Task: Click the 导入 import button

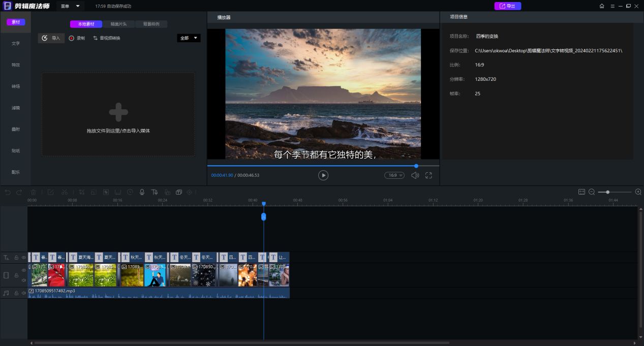Action: click(51, 38)
